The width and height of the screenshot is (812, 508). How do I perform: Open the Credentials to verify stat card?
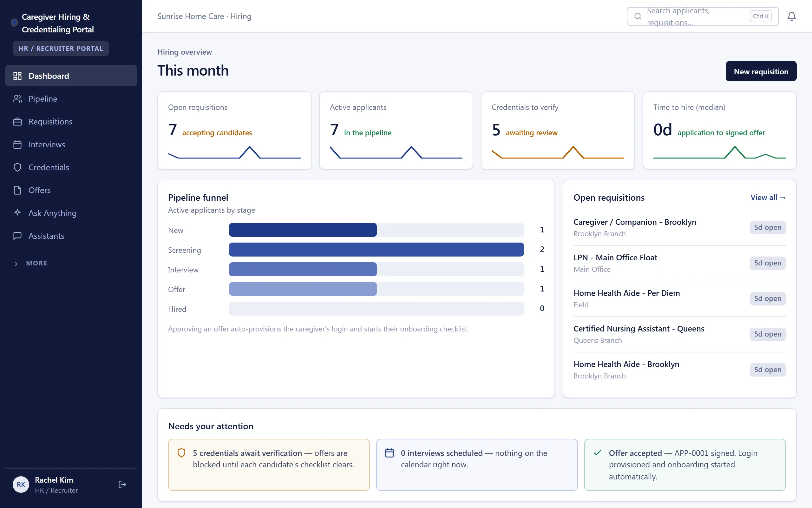pyautogui.click(x=558, y=130)
